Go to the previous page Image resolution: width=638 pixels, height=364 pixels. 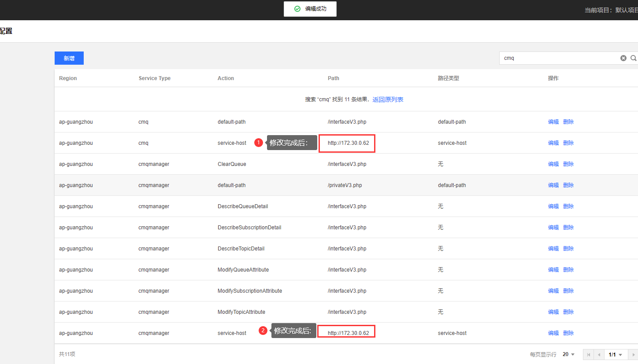[x=599, y=354]
